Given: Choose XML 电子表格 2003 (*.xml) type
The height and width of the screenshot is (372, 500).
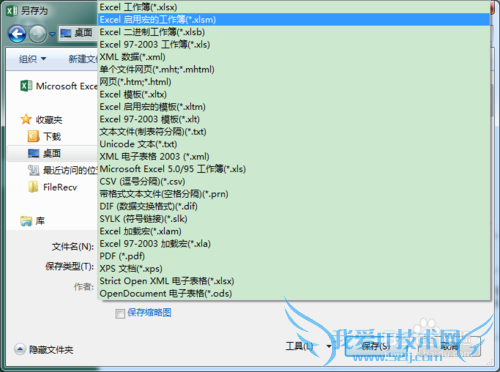Looking at the screenshot, I should pyautogui.click(x=294, y=156).
